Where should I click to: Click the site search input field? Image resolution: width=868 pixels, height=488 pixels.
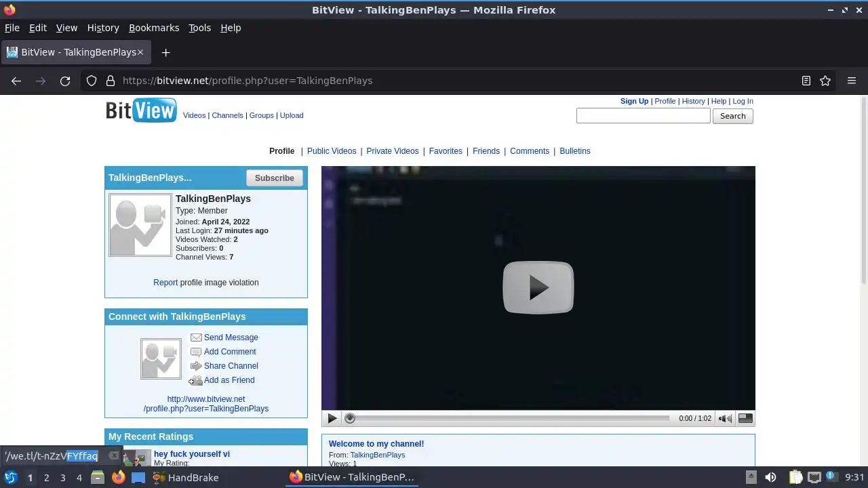click(643, 116)
